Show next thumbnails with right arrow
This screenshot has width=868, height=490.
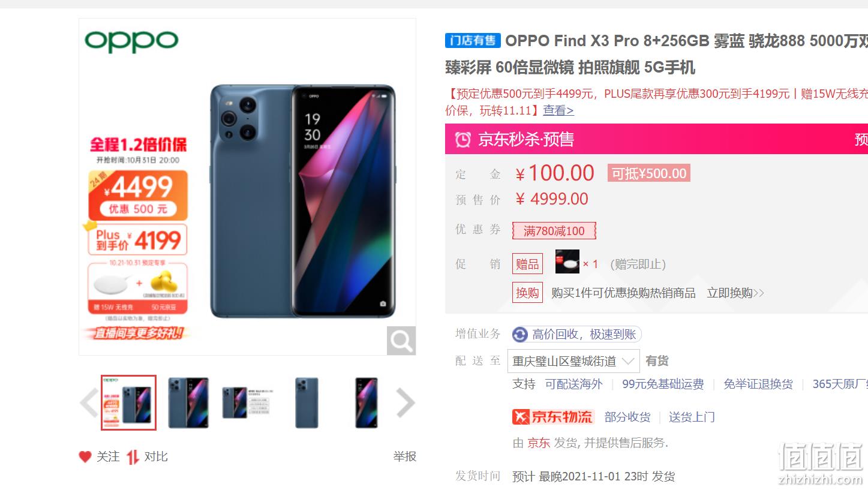point(406,403)
